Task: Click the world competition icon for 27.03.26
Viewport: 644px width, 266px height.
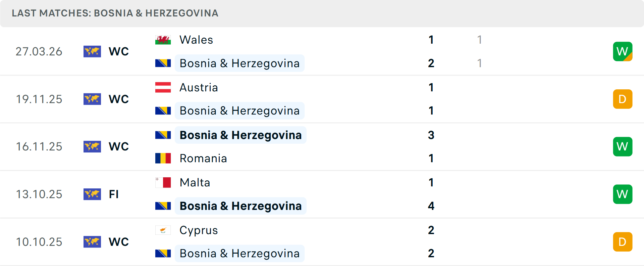Action: [x=92, y=51]
